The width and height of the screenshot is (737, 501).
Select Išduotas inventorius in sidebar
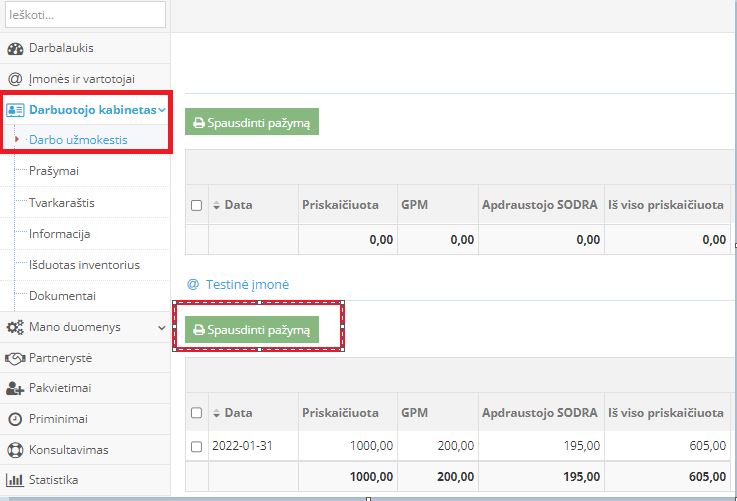84,265
